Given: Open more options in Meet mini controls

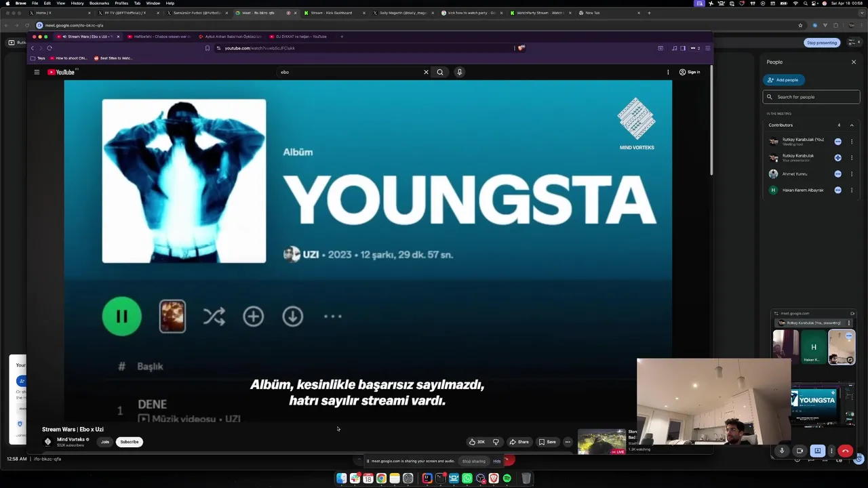Looking at the screenshot, I should [x=831, y=451].
